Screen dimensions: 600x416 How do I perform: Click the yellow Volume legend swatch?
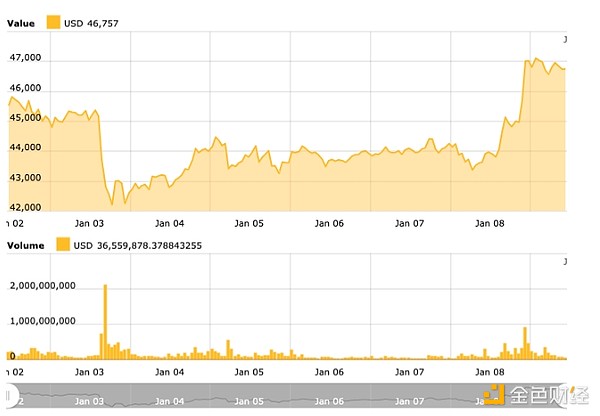63,244
